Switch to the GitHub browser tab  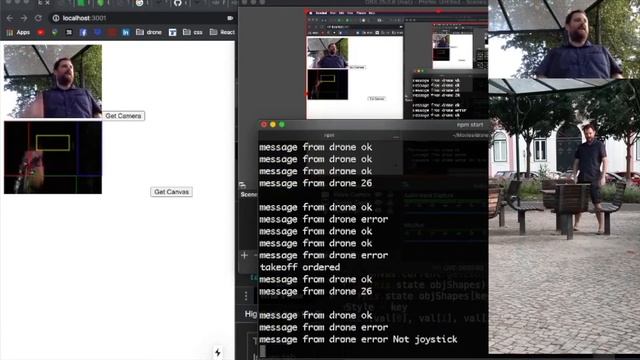click(178, 3)
